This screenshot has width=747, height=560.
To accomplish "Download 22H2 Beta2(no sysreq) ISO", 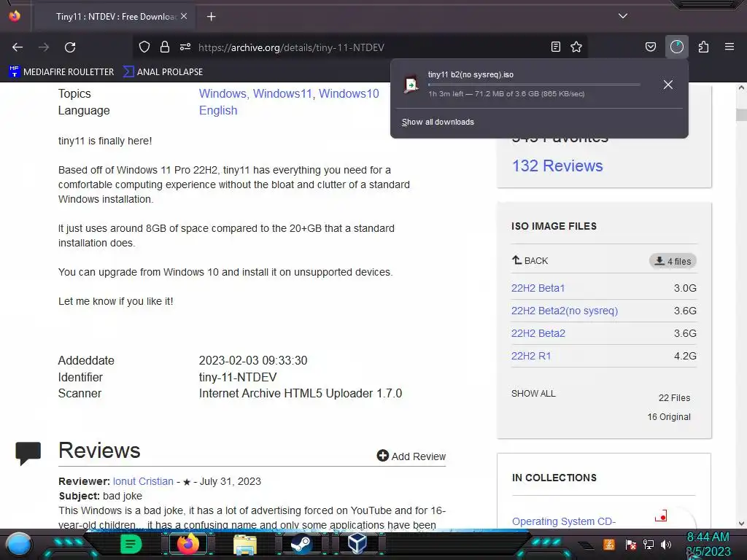I will click(x=565, y=311).
